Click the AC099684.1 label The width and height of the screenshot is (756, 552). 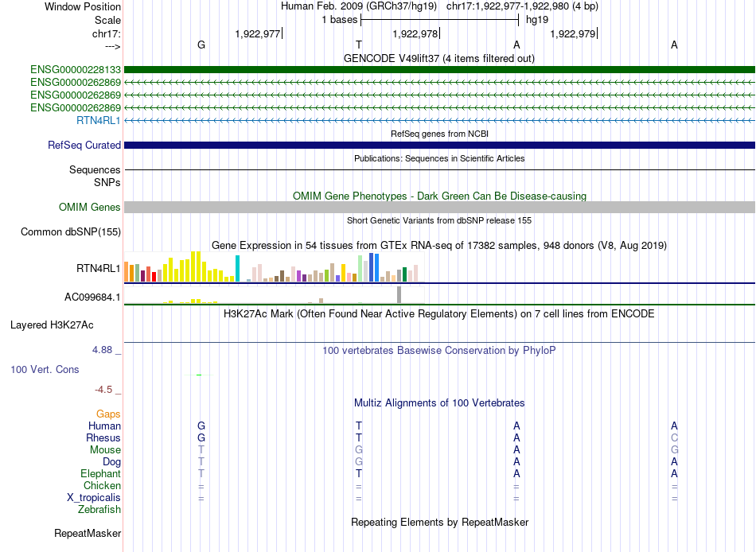[92, 297]
